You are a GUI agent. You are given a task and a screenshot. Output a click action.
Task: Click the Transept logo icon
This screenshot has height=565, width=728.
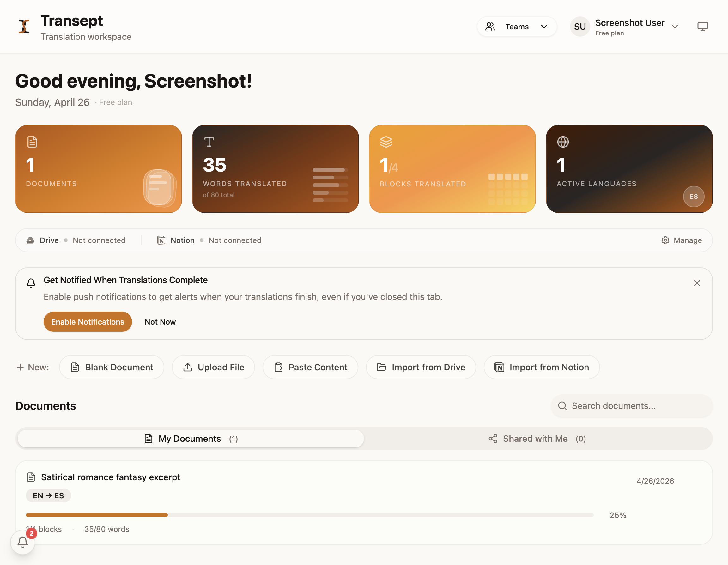point(23,27)
